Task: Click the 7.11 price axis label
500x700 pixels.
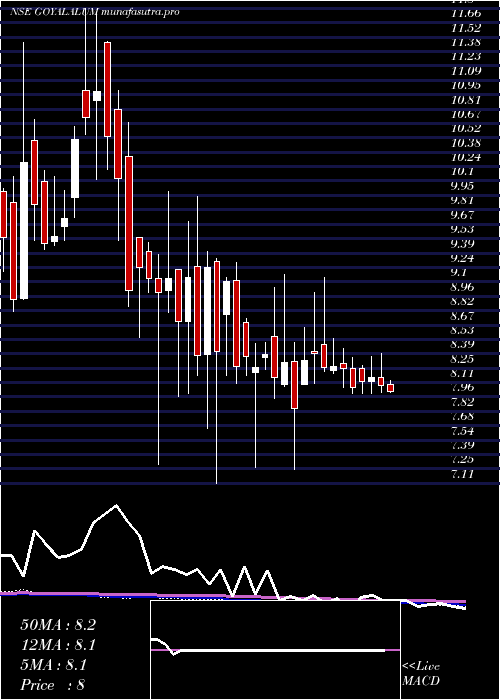Action: [463, 474]
